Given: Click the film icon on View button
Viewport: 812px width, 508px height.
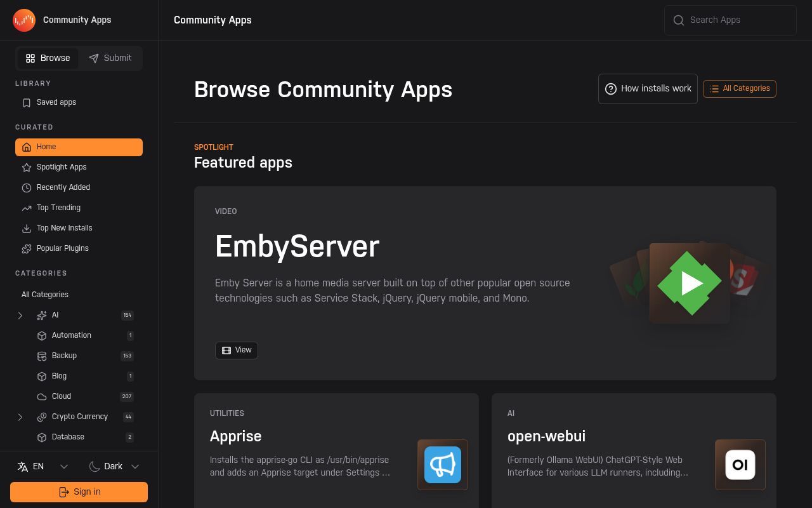Looking at the screenshot, I should point(226,351).
